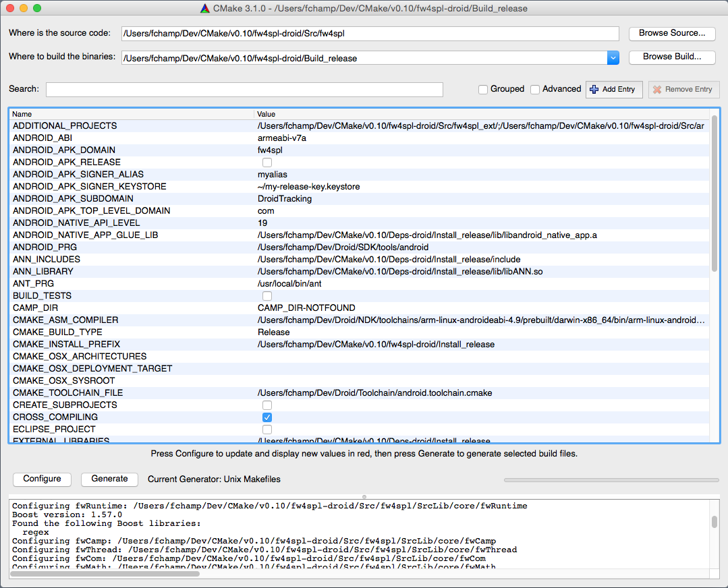Select CMAKE_OSX_DEPLOYMENT_TARGET entry
Image resolution: width=728 pixels, height=588 pixels.
[92, 368]
